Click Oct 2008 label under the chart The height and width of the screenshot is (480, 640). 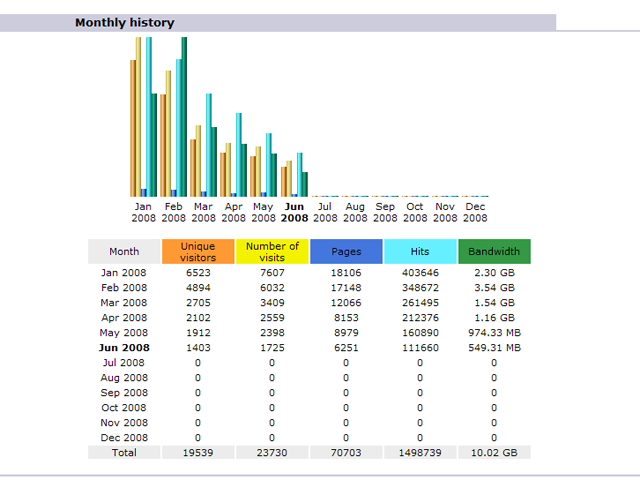click(415, 212)
